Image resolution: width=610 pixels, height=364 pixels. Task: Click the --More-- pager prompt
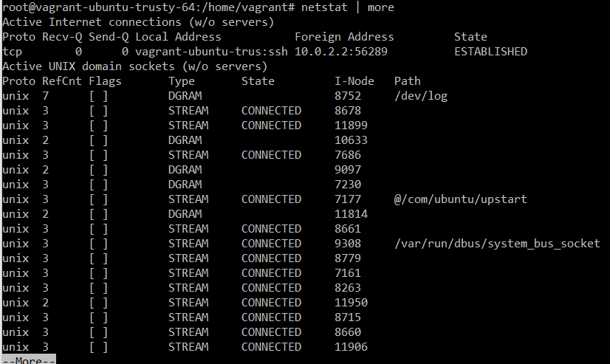29,360
